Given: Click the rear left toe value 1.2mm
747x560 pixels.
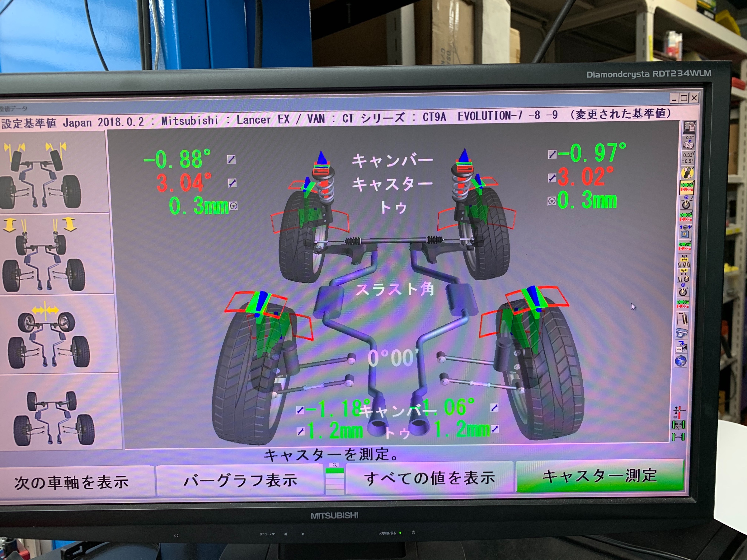Looking at the screenshot, I should [x=335, y=430].
